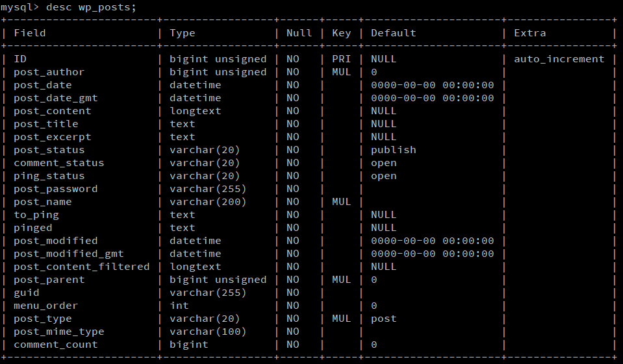623x364 pixels.
Task: Select the comment_status field name
Action: [x=59, y=163]
